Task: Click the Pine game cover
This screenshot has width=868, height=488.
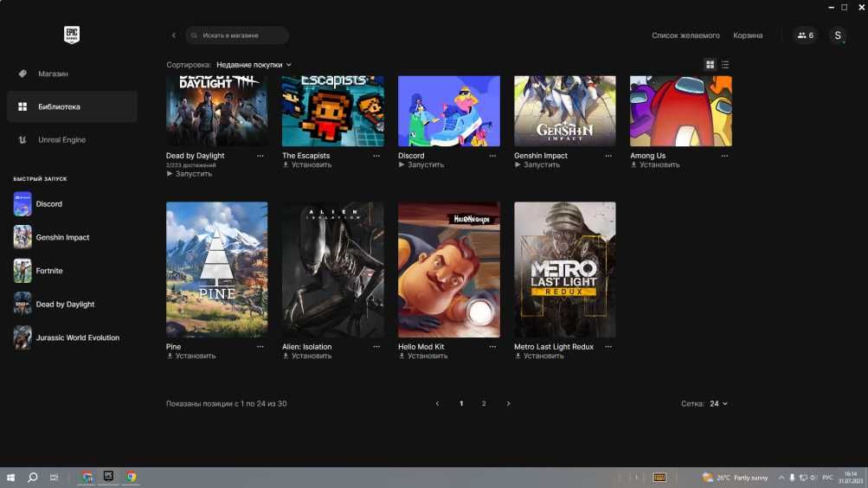Action: click(x=216, y=269)
